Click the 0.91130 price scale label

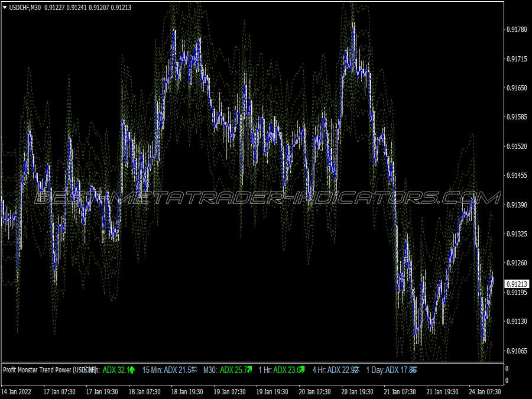click(x=517, y=322)
